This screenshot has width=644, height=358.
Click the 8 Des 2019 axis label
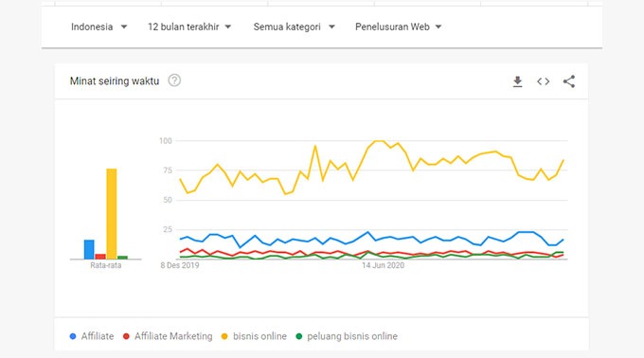click(180, 265)
